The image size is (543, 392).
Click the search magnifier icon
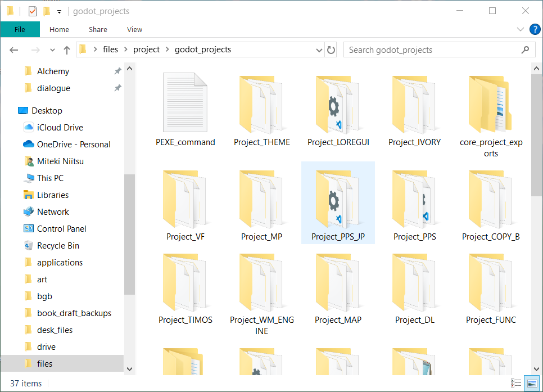pyautogui.click(x=525, y=50)
